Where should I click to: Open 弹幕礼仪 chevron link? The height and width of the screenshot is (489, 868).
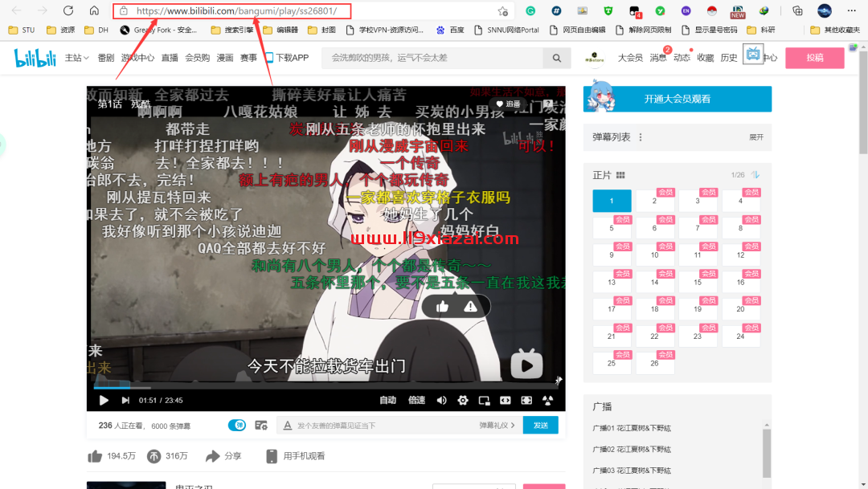(497, 426)
